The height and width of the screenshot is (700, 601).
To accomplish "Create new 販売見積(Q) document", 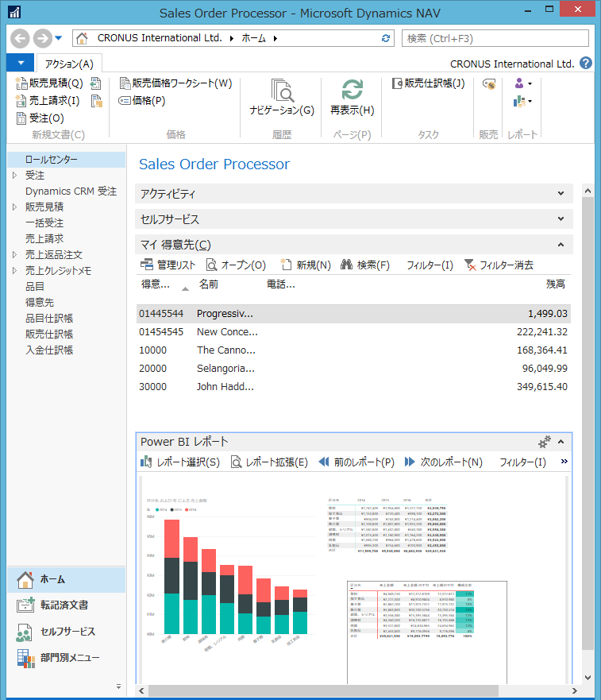I will (x=49, y=83).
